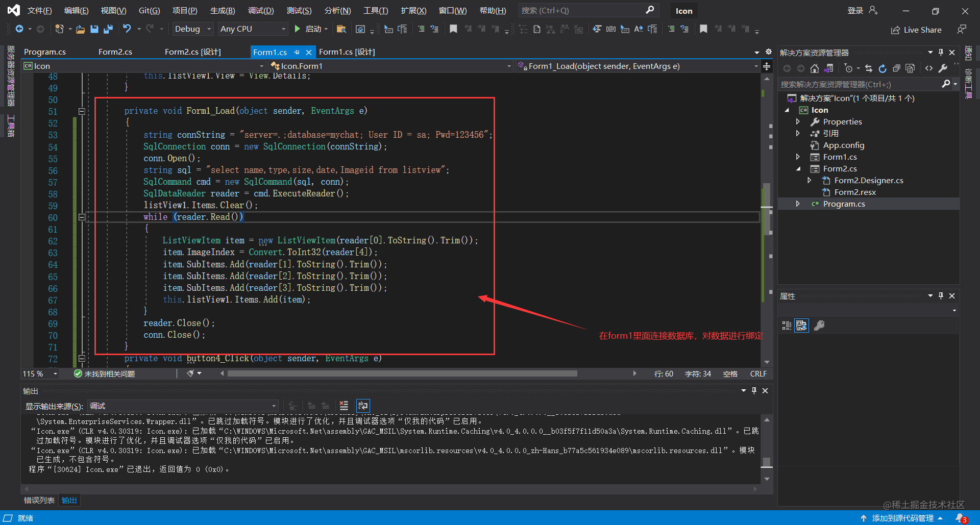Open the output source dropdown showing 调试
The height and width of the screenshot is (525, 980).
(183, 406)
